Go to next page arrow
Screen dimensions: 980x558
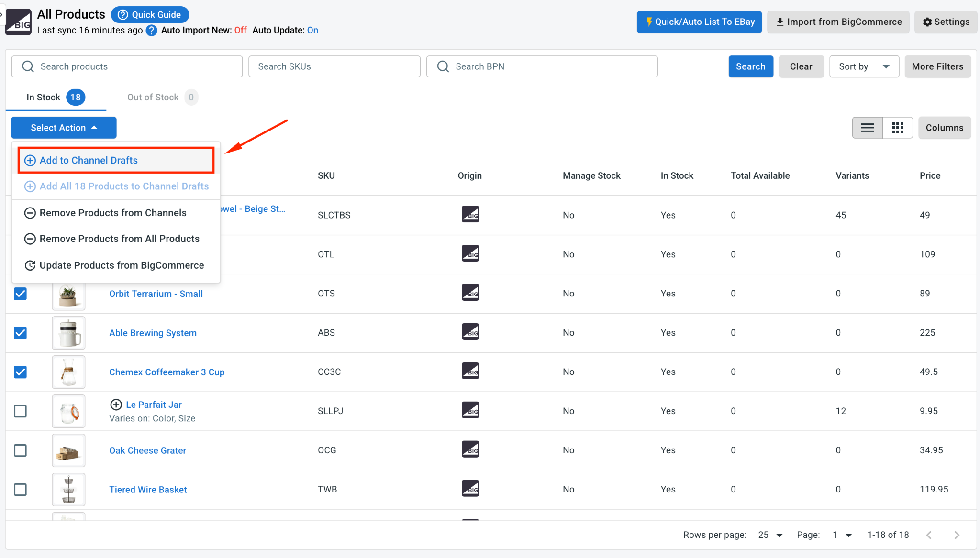coord(957,535)
